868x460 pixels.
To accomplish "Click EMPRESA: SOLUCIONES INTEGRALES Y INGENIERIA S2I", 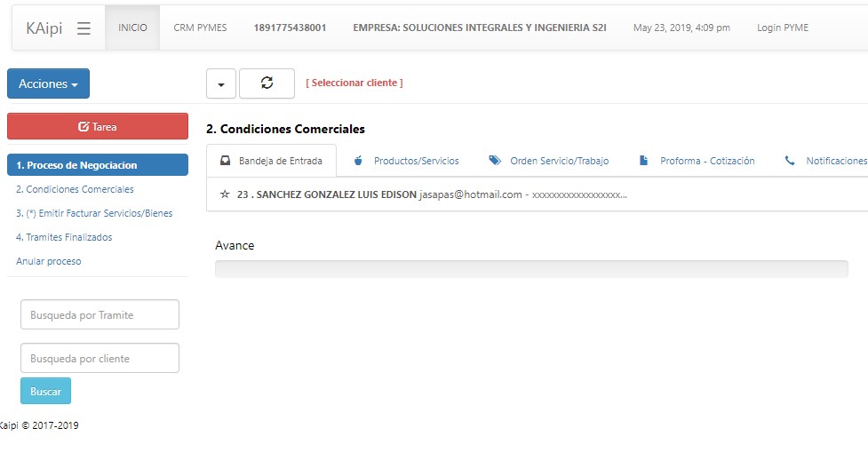I will [480, 28].
